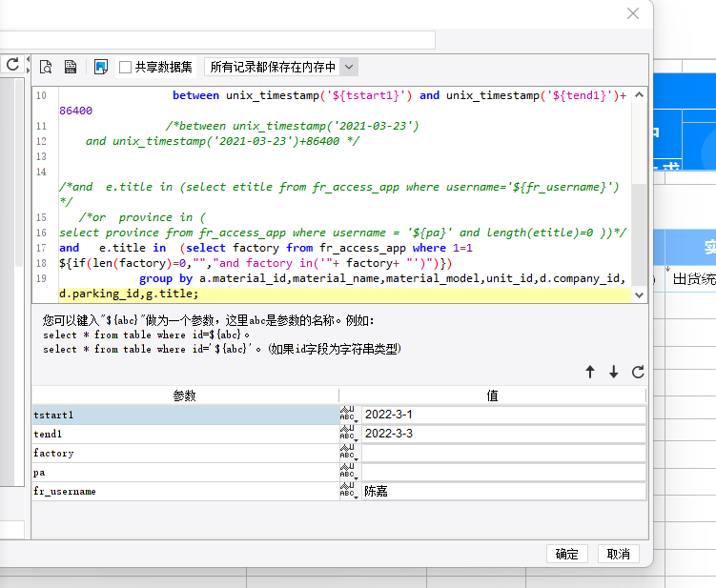Open type selector for factory value
716x588 pixels.
[x=349, y=453]
